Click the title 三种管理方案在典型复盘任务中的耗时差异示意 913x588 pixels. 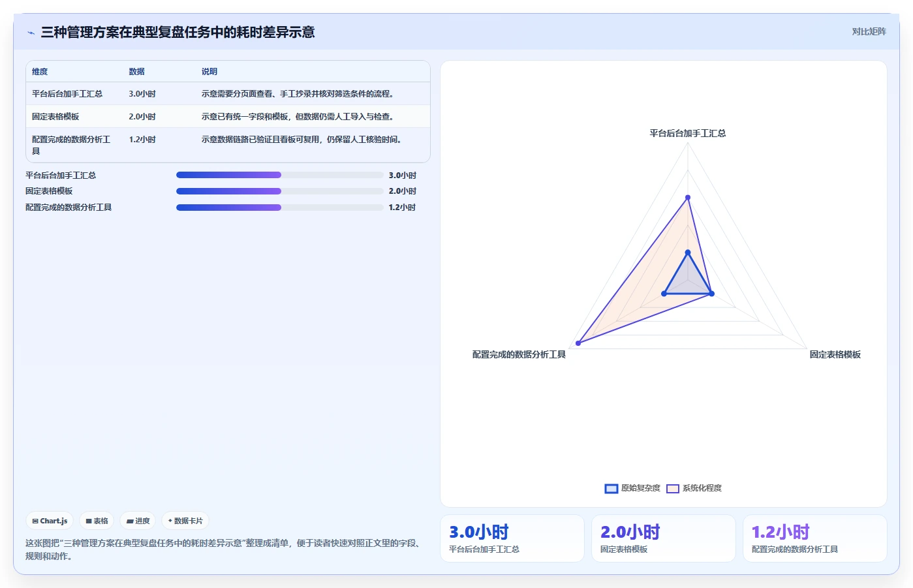pyautogui.click(x=178, y=32)
